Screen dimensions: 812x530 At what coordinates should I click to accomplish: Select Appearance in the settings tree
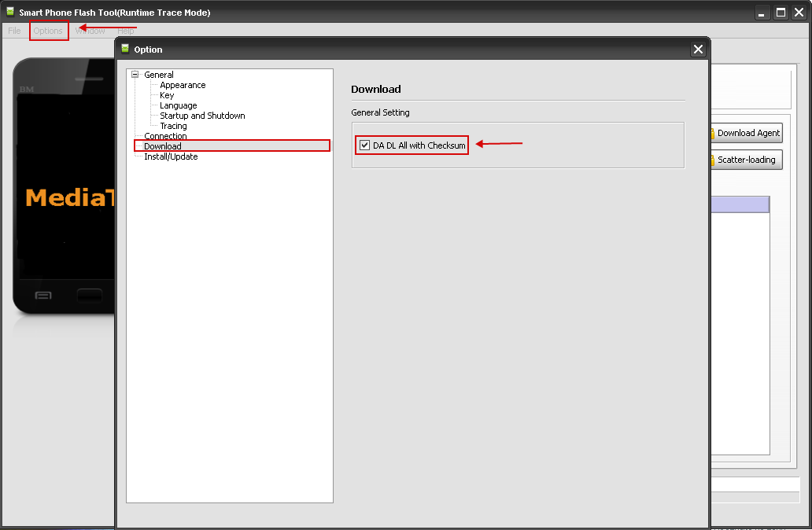click(183, 85)
